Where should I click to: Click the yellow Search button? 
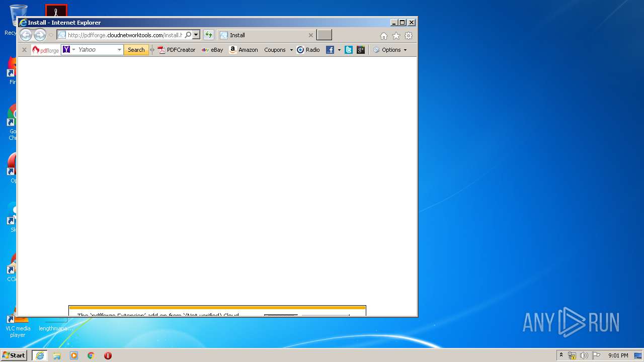(136, 50)
